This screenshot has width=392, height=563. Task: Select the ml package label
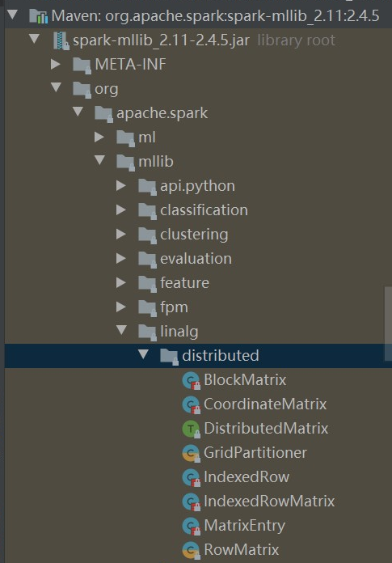[x=147, y=138]
